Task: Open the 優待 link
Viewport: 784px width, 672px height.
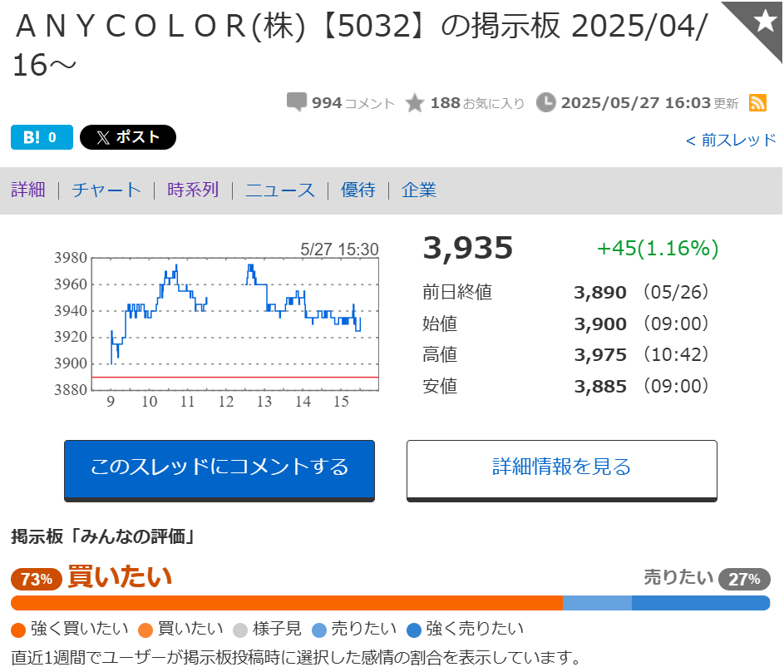Action: tap(358, 190)
